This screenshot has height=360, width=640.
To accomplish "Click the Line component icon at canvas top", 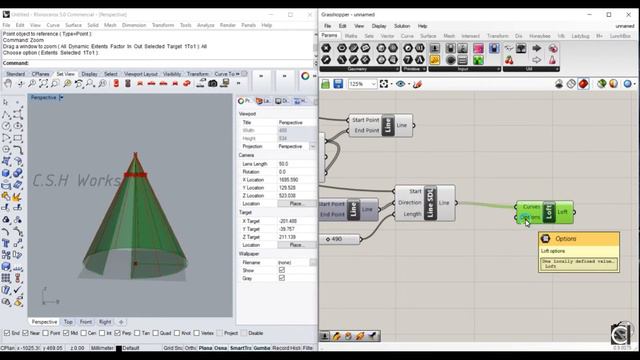I will (388, 125).
